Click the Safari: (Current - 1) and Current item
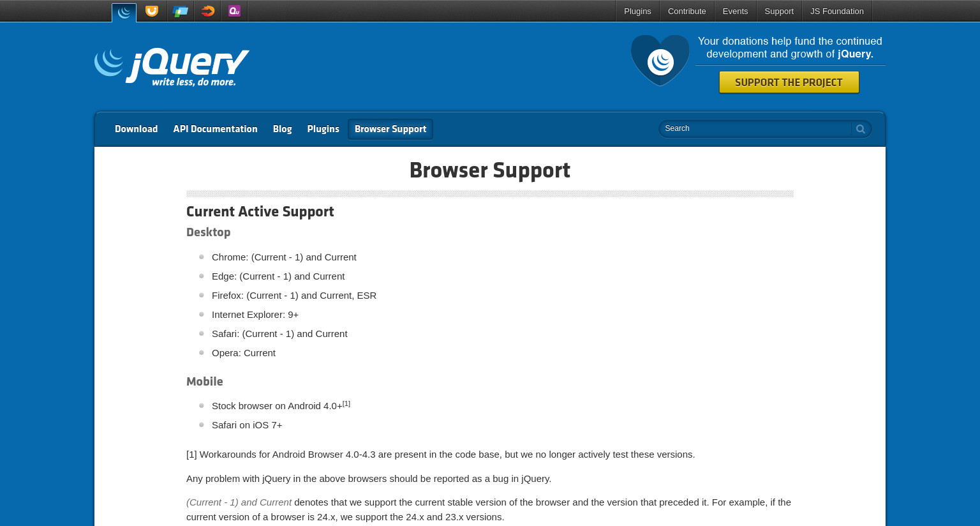 pyautogui.click(x=279, y=334)
